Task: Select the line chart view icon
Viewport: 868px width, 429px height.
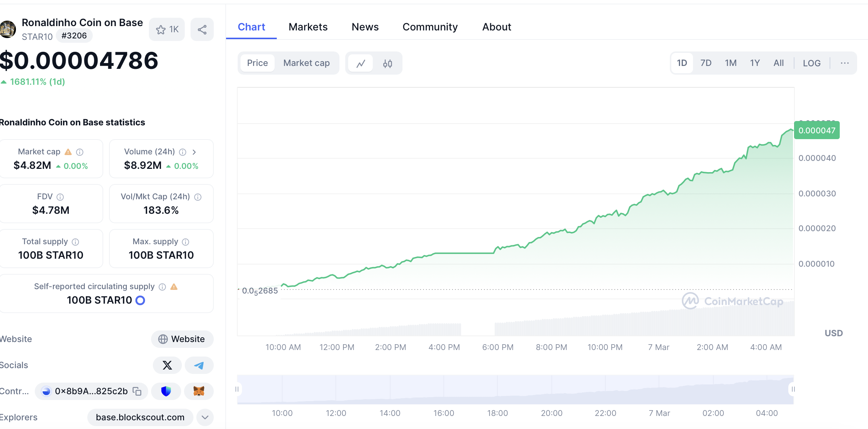Action: tap(360, 63)
